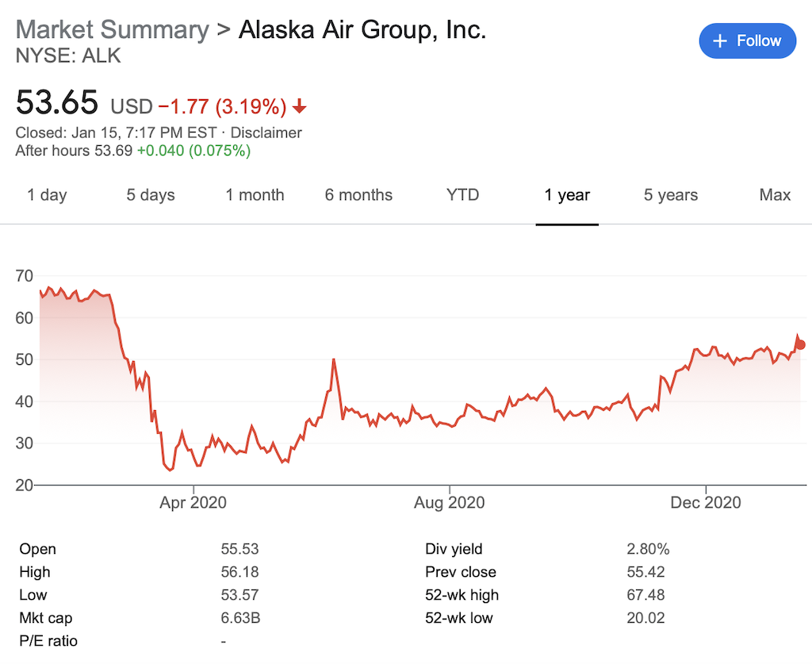
Task: Click the Dec 2020 axis marker
Action: pos(706,502)
